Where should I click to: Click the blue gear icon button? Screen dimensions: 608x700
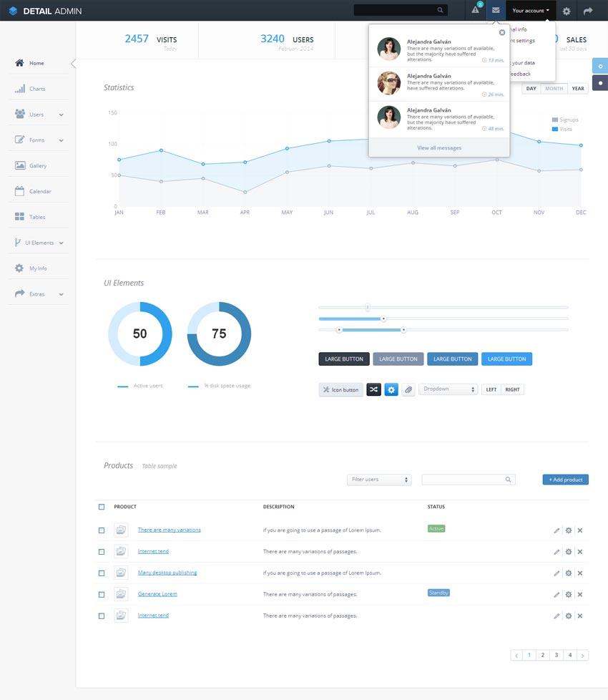coord(391,389)
